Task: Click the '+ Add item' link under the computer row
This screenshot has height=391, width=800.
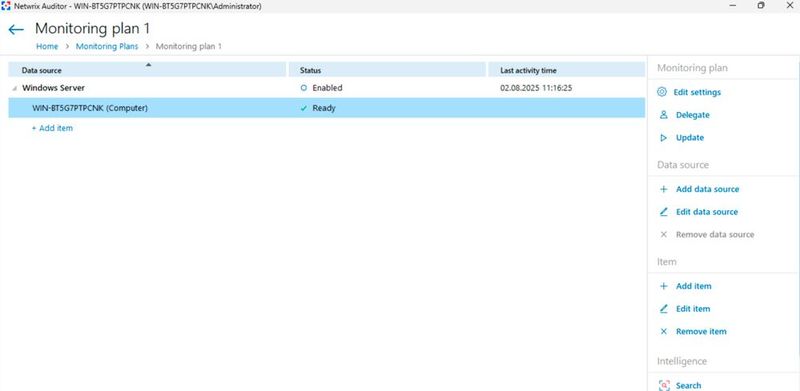Action: pyautogui.click(x=52, y=128)
